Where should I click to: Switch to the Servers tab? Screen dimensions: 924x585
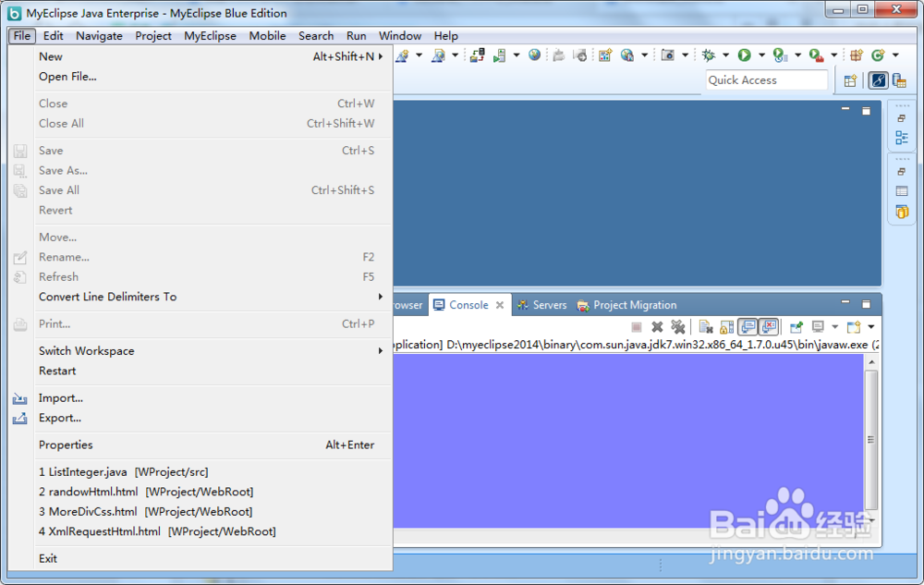pos(542,305)
